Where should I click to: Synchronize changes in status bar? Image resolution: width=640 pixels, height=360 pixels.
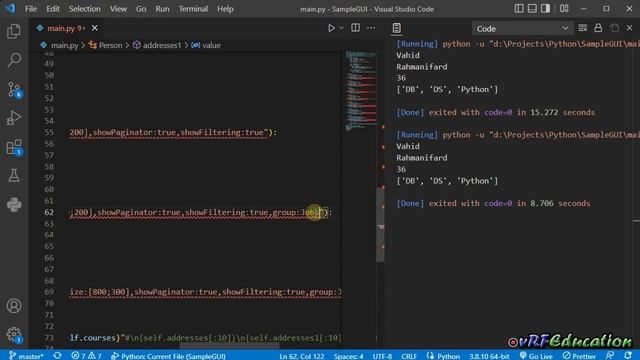pyautogui.click(x=57, y=356)
